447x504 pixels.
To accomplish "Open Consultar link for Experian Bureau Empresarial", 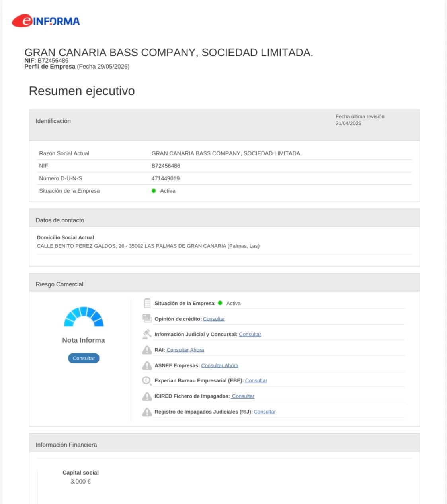I will (x=256, y=380).
